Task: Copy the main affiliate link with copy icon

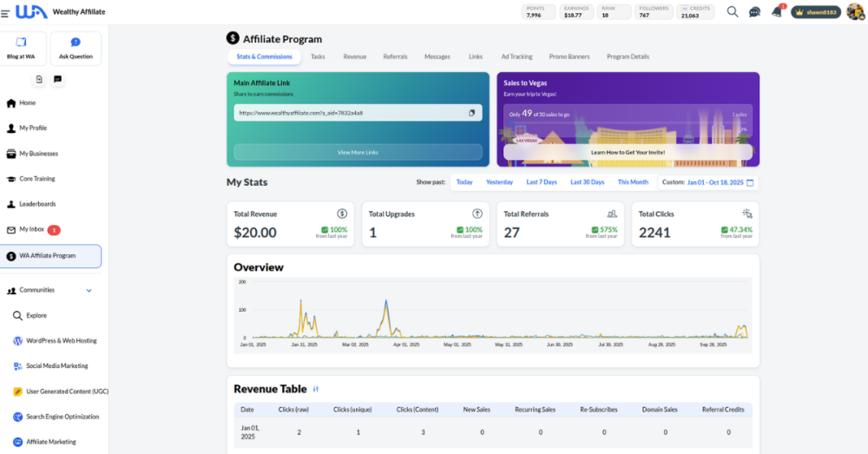Action: 472,113
